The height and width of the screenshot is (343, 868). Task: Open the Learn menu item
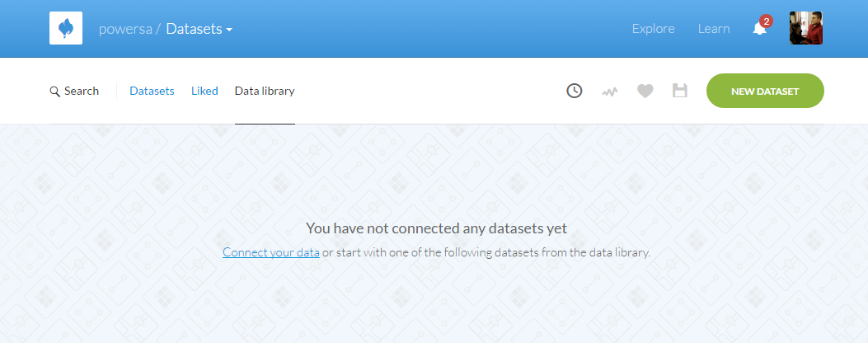pyautogui.click(x=714, y=29)
